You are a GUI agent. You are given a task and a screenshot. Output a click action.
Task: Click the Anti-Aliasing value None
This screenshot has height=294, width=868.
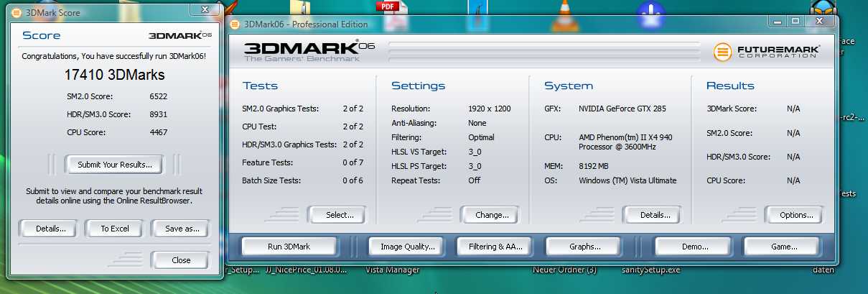point(477,123)
